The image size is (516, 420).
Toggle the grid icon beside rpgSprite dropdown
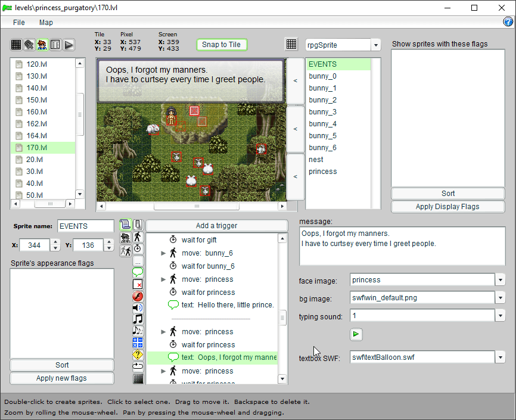click(291, 45)
